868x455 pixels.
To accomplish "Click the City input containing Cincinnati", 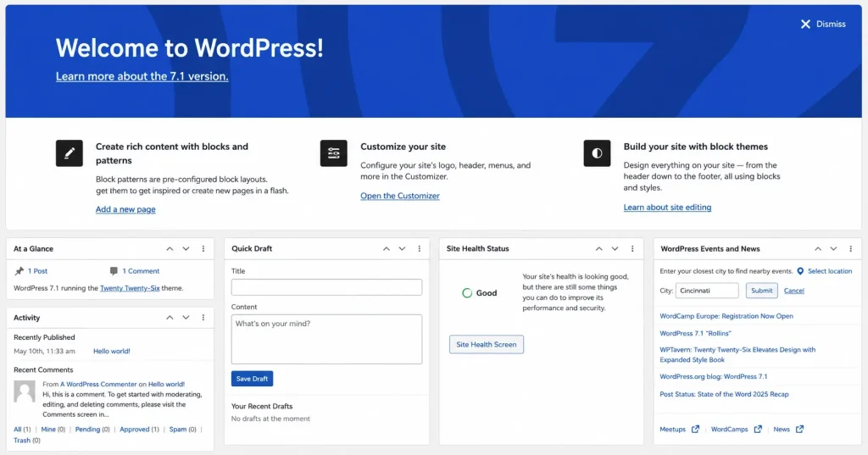I will click(707, 291).
